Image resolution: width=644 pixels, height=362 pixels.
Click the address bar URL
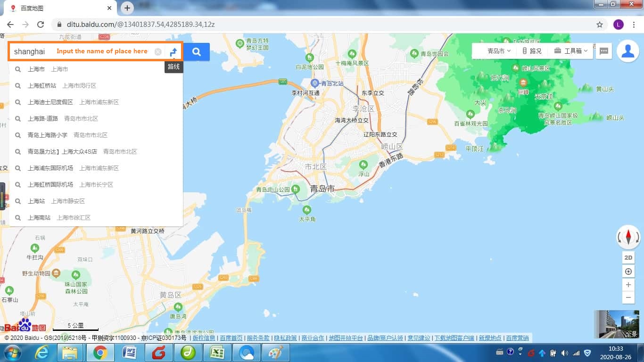tap(140, 25)
